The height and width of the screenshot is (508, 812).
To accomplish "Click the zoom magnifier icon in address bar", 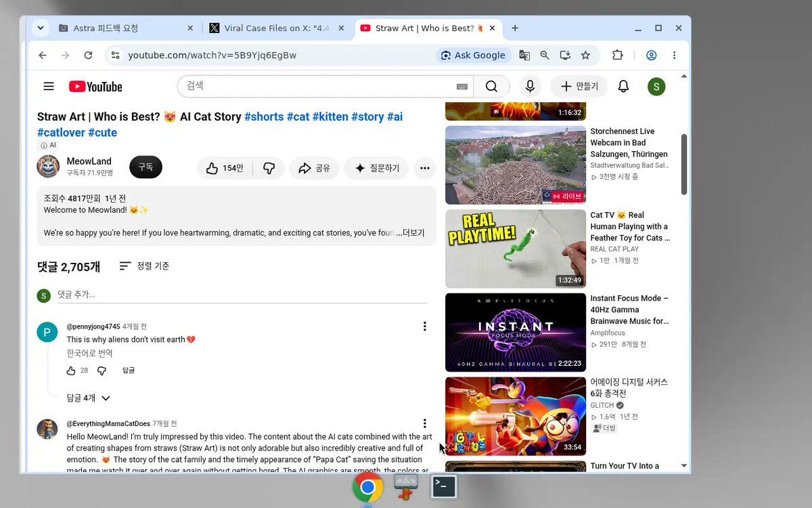I will [x=545, y=55].
